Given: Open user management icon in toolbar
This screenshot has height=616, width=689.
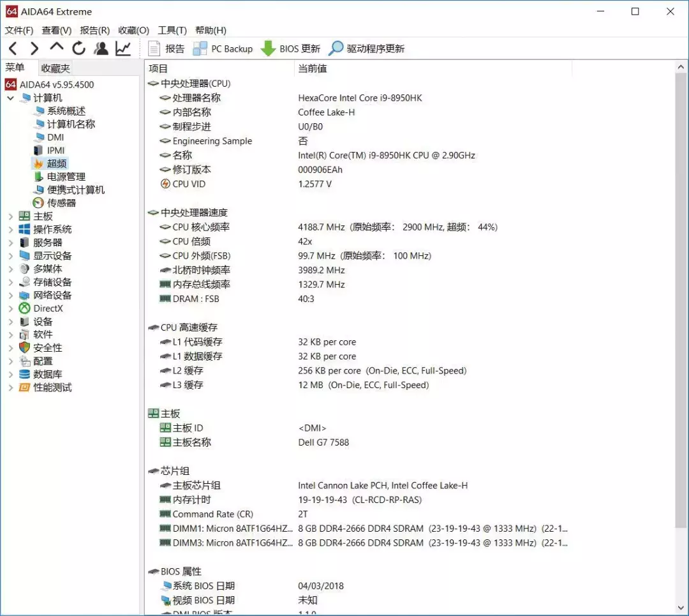Looking at the screenshot, I should tap(101, 49).
